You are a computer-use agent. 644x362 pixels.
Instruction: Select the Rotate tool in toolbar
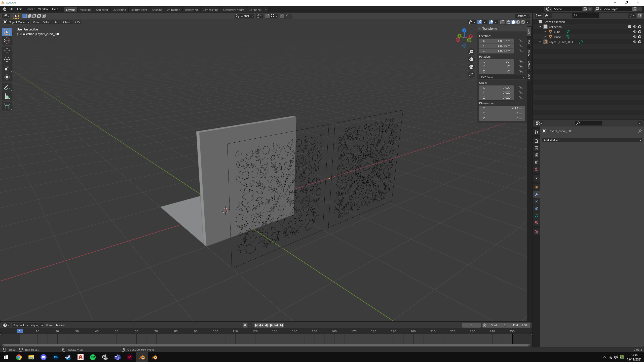click(7, 59)
